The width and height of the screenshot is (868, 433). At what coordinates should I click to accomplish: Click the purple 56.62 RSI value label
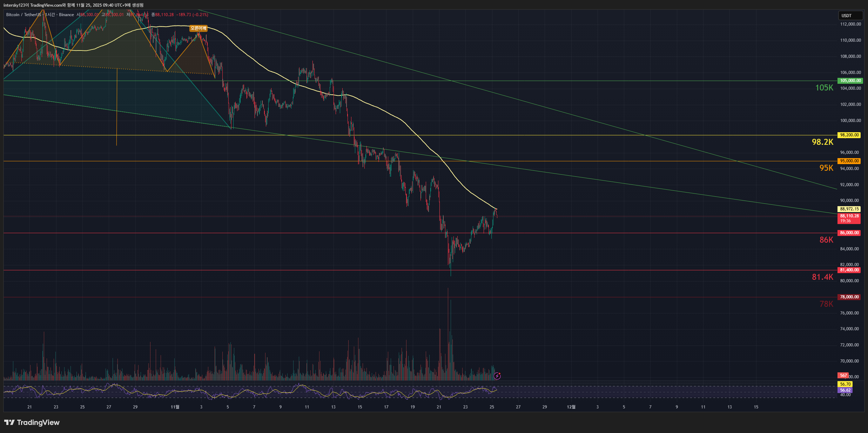845,390
